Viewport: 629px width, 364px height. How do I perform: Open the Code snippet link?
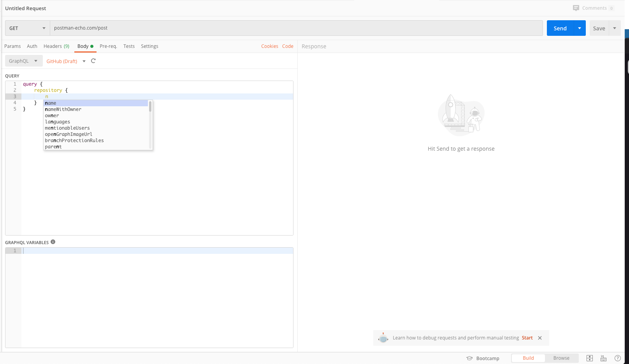point(288,46)
